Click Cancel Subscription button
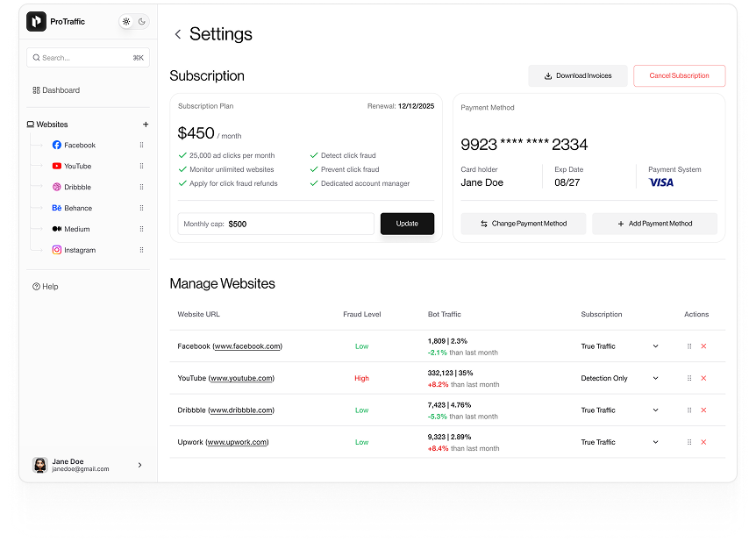The image size is (756, 549). [680, 76]
